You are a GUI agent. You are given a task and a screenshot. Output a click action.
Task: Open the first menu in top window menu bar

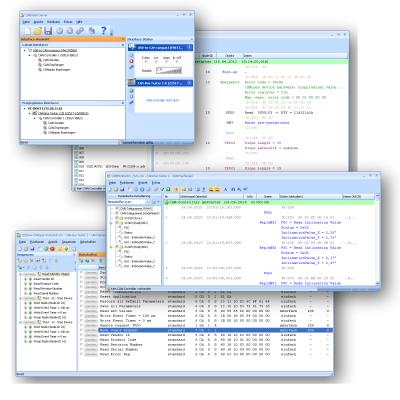[x=26, y=22]
